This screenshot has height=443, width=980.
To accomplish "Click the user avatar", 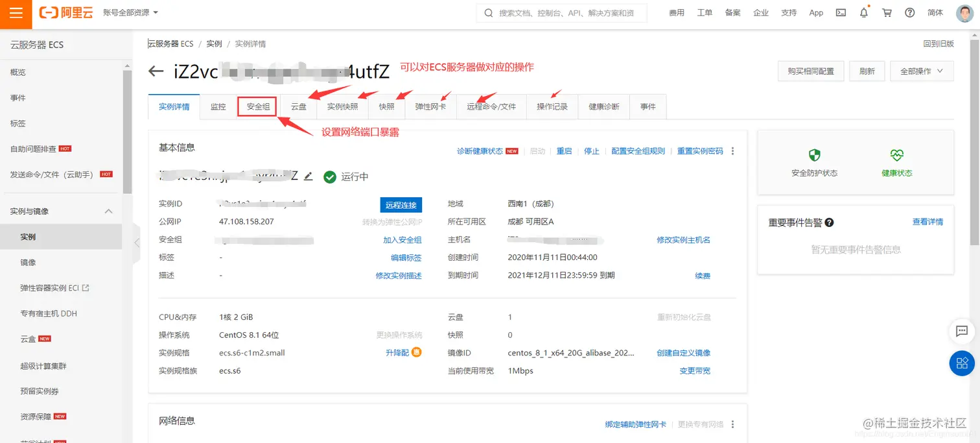I will tap(966, 13).
